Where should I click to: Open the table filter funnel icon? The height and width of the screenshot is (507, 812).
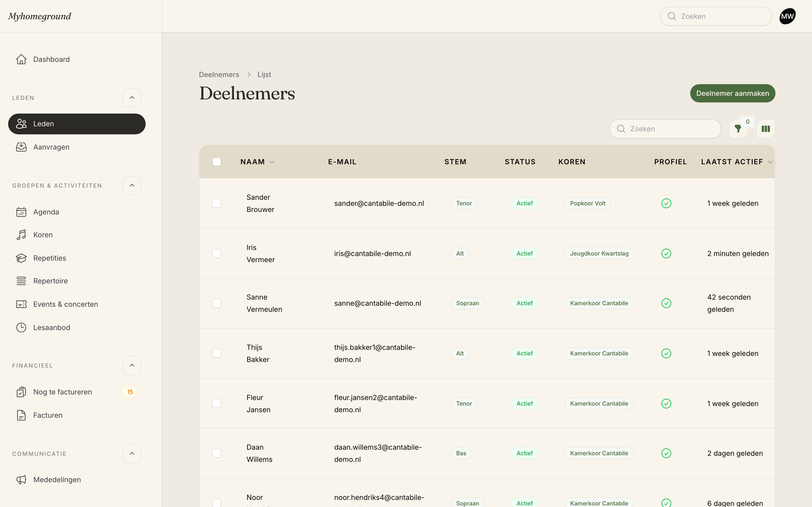(738, 129)
